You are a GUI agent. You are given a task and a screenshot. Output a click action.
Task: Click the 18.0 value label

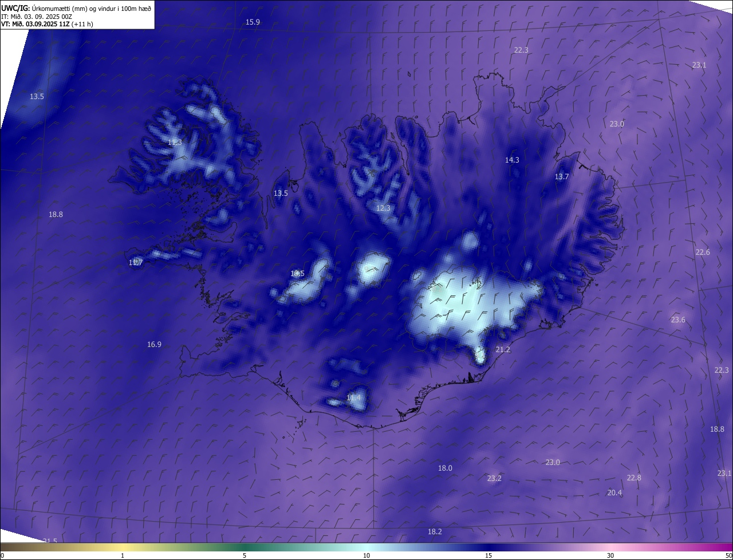tap(445, 468)
